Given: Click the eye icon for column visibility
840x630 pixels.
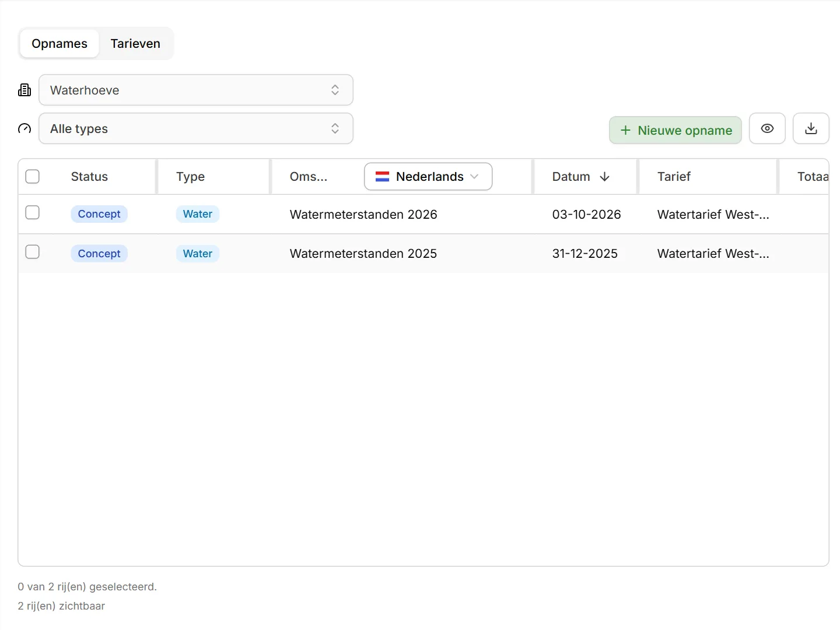Looking at the screenshot, I should tap(767, 128).
